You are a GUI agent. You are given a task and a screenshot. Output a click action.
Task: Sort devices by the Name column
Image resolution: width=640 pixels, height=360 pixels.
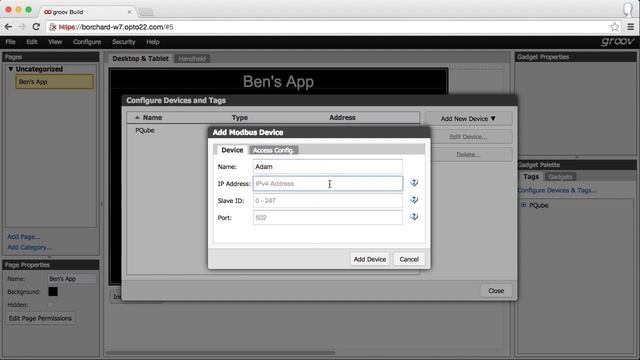[x=152, y=118]
